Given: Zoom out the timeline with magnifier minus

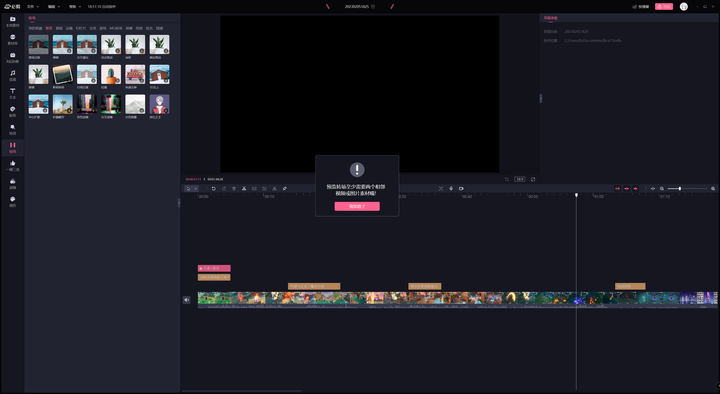Looking at the screenshot, I should coord(662,189).
